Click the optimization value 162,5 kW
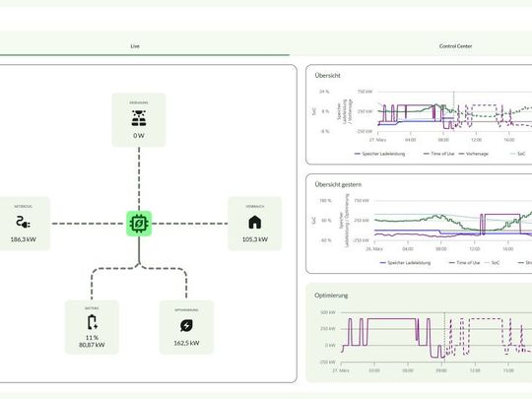 tap(186, 343)
